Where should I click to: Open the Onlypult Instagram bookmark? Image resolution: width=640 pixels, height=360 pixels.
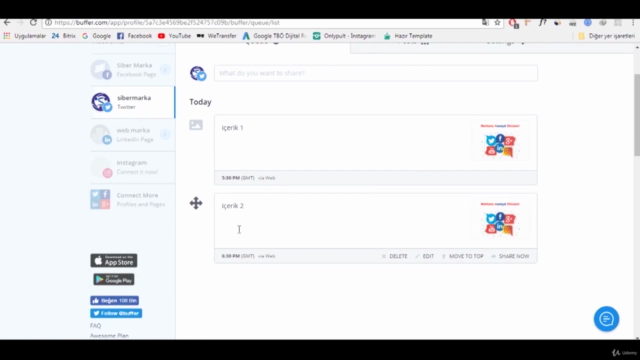344,36
